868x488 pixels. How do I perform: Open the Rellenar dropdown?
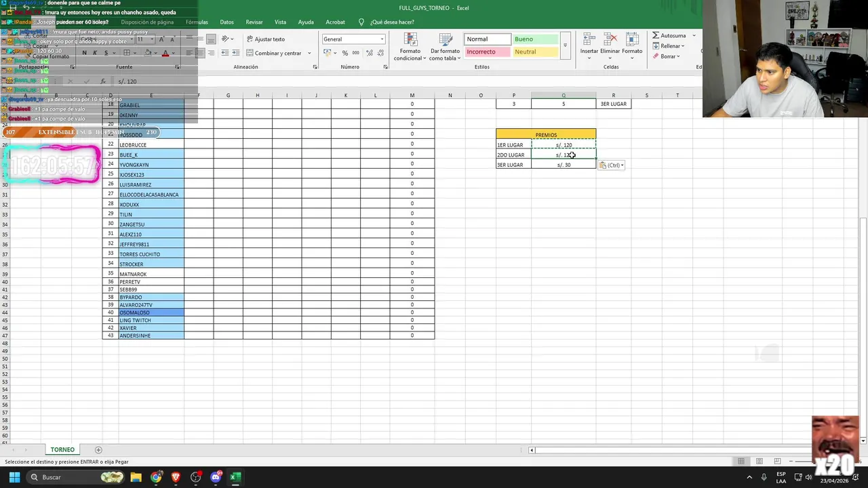tap(669, 46)
